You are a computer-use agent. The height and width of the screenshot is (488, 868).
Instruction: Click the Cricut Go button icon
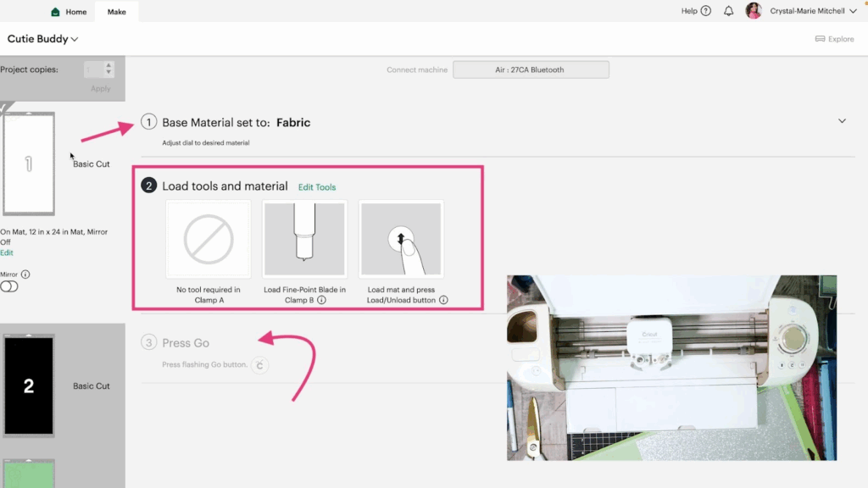click(x=259, y=365)
